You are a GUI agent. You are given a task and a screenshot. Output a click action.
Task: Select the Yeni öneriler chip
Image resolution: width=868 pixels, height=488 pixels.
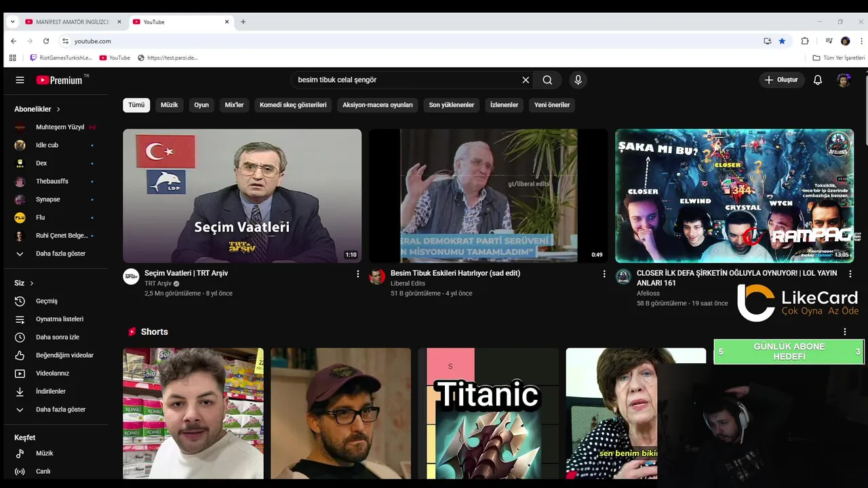(x=552, y=105)
